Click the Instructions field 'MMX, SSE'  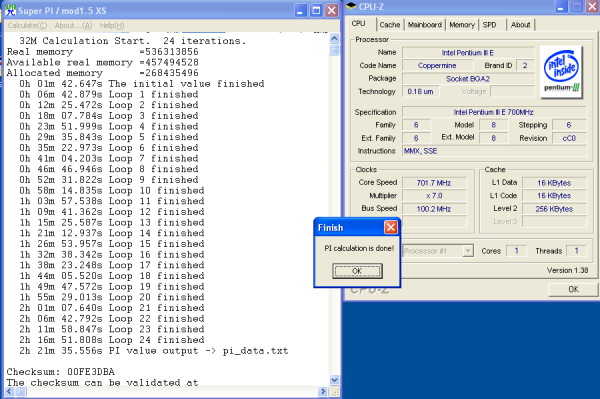494,151
